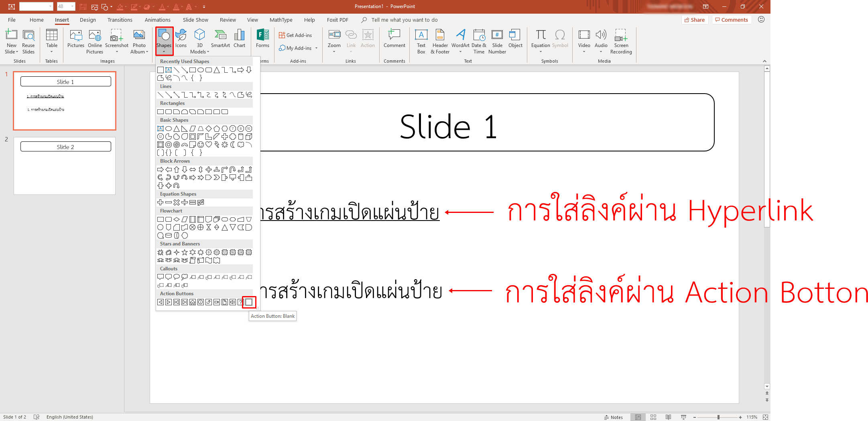The image size is (868, 421).
Task: Open the font size combo box
Action: point(66,6)
